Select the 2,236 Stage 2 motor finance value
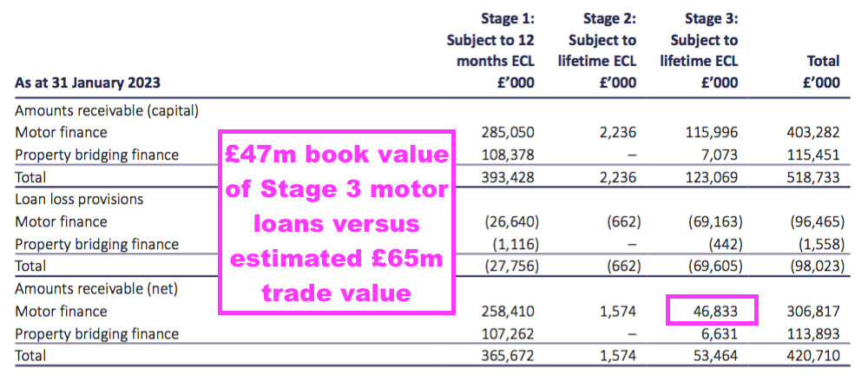868x382 pixels. (x=617, y=132)
